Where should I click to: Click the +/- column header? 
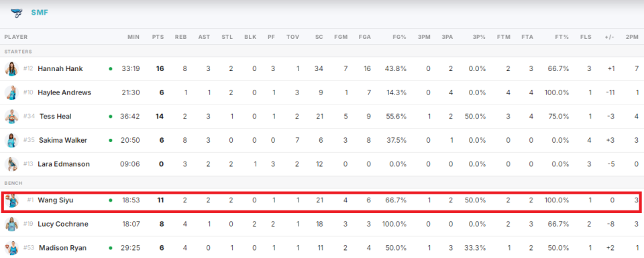(610, 37)
